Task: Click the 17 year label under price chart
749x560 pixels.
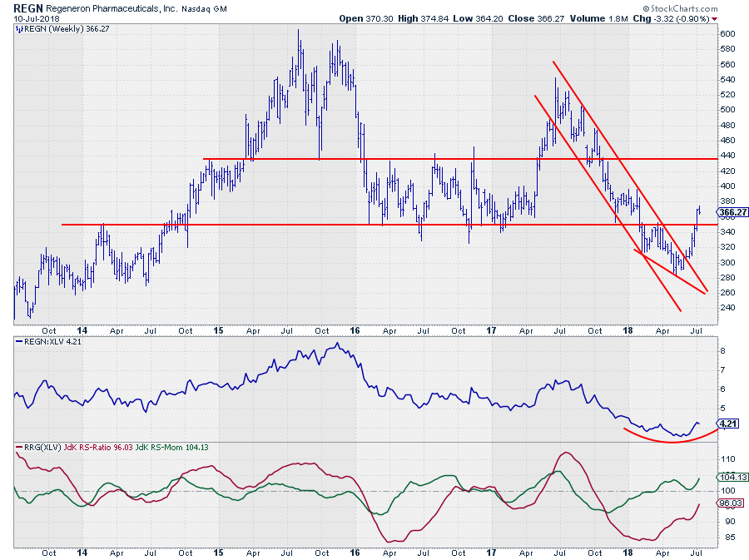Action: click(x=491, y=330)
